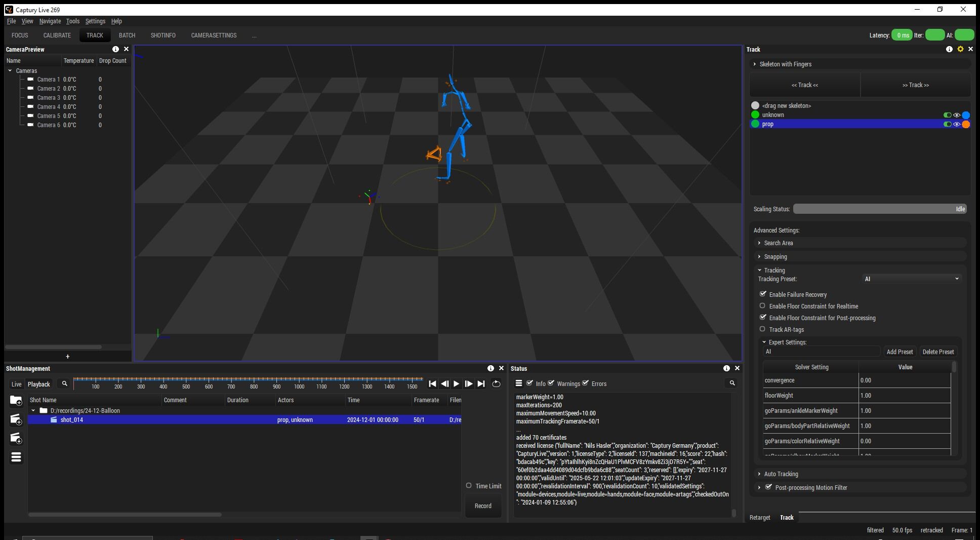
Task: Expand Skeleton with Fingers section
Action: click(785, 64)
